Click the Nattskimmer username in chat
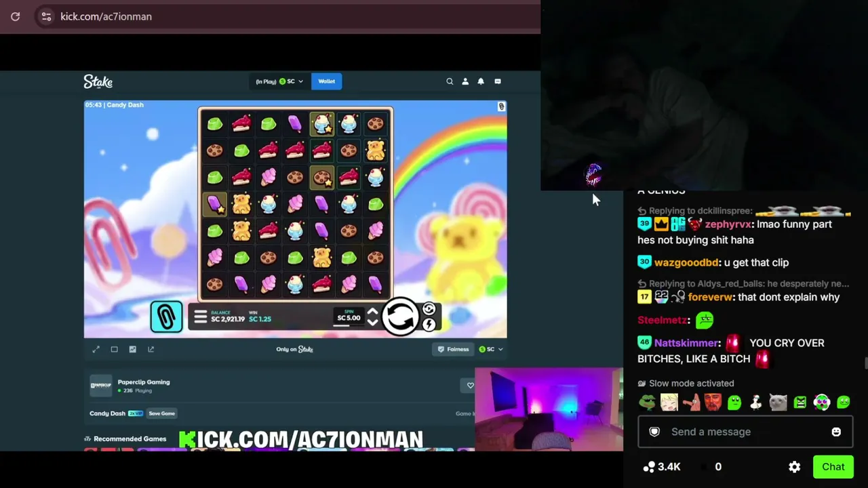Image resolution: width=868 pixels, height=488 pixels. click(687, 343)
